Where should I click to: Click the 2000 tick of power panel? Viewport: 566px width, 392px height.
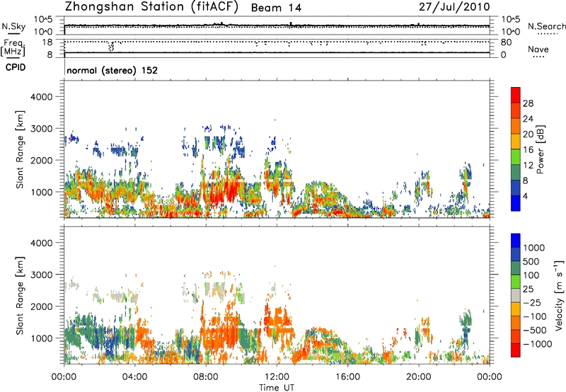click(41, 160)
